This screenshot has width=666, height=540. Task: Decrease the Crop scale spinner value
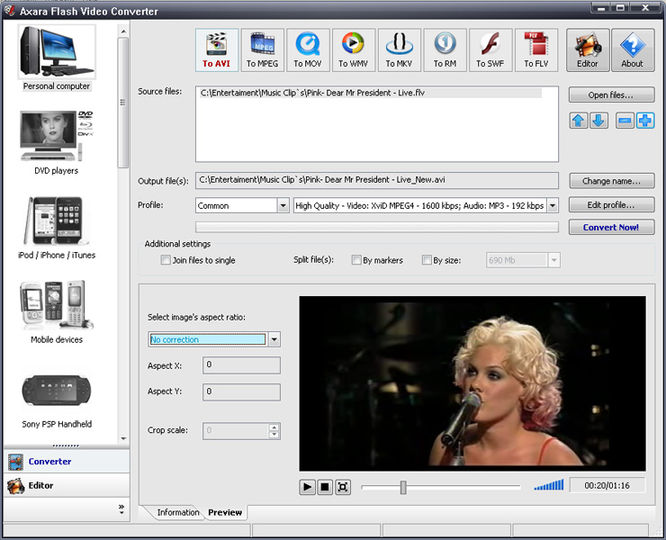(274, 435)
